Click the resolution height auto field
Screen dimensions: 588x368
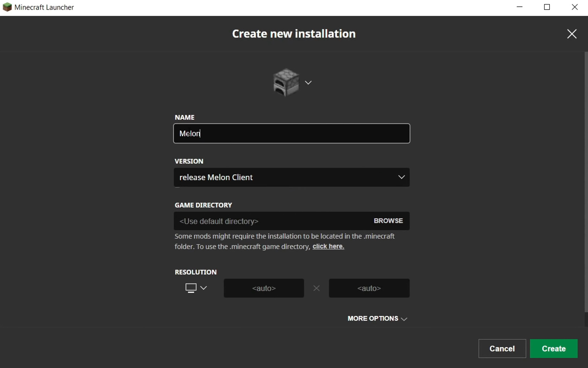(369, 288)
